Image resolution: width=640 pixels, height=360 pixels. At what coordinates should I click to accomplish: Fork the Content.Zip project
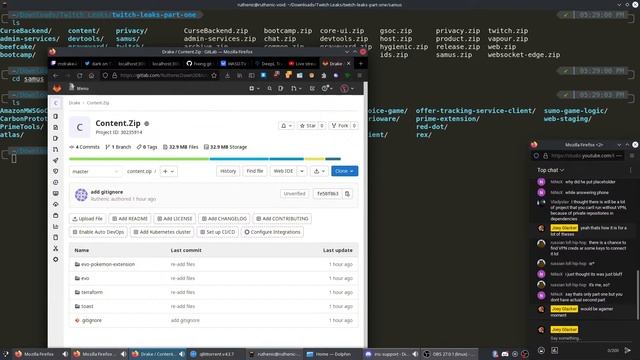340,126
